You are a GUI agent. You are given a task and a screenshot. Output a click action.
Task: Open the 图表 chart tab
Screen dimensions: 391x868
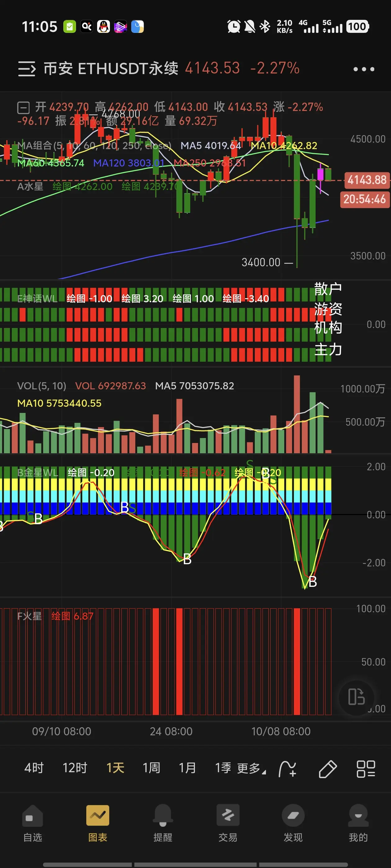pyautogui.click(x=98, y=824)
